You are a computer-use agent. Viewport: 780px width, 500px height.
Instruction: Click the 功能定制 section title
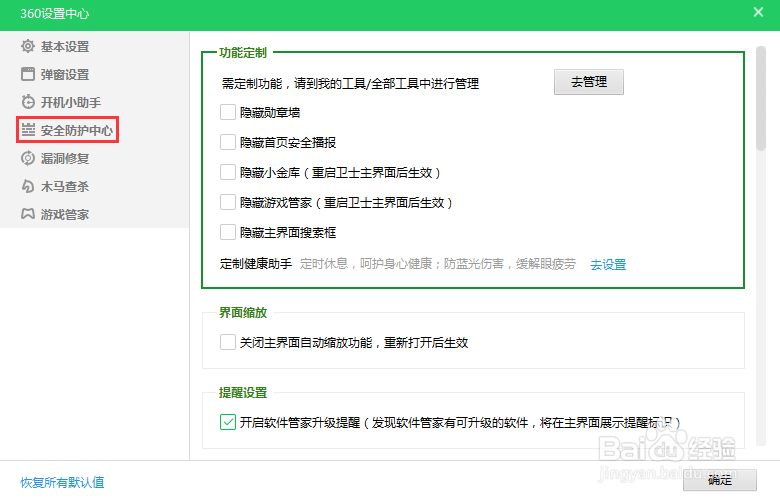243,52
